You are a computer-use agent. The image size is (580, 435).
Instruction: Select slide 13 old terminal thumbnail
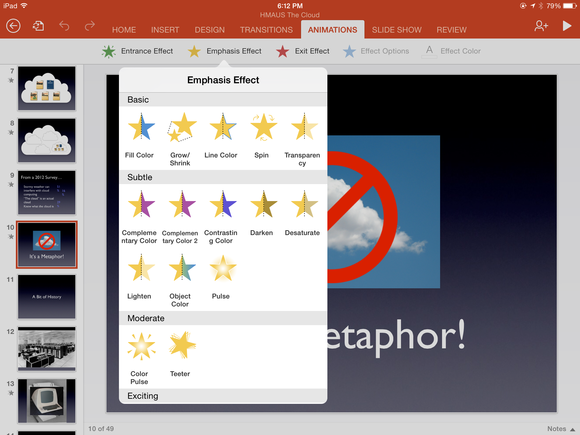[47, 401]
